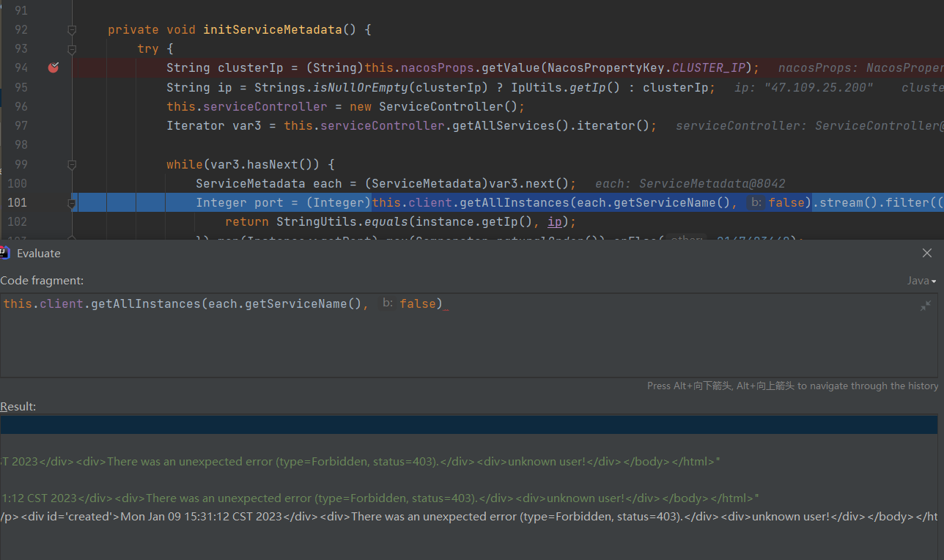Click inline value ip: "47.109.25.200"
The width and height of the screenshot is (944, 560).
tap(803, 87)
